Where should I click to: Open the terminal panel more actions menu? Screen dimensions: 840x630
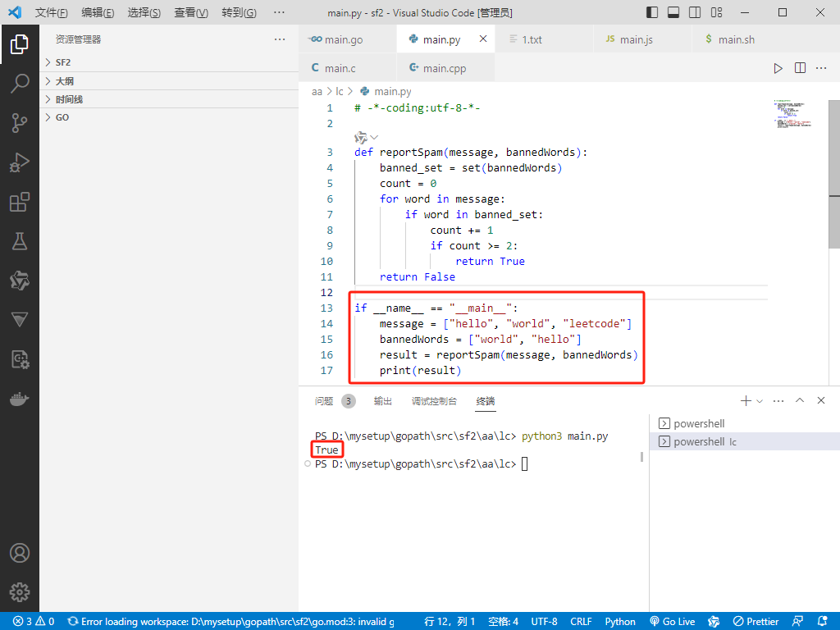coord(778,400)
